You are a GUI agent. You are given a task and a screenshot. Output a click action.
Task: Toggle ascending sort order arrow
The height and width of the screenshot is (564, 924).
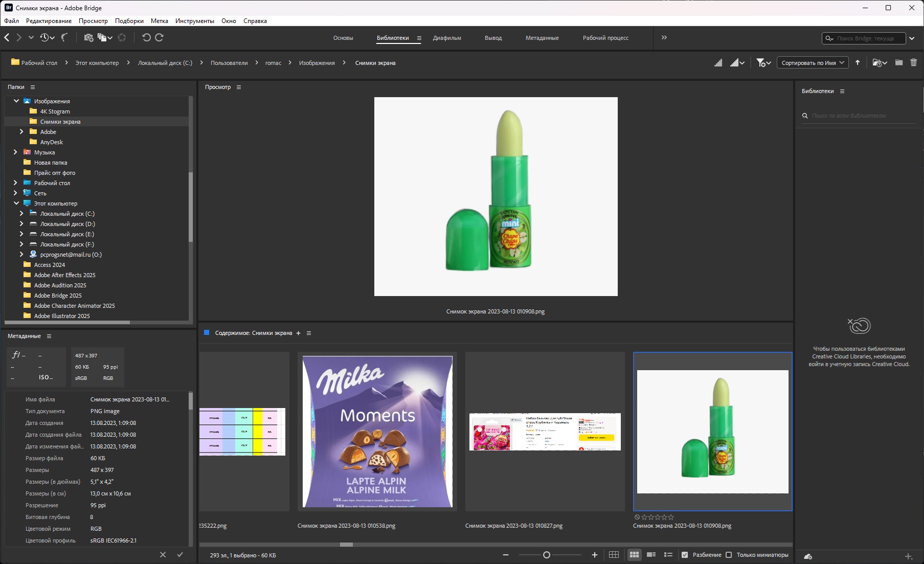858,62
